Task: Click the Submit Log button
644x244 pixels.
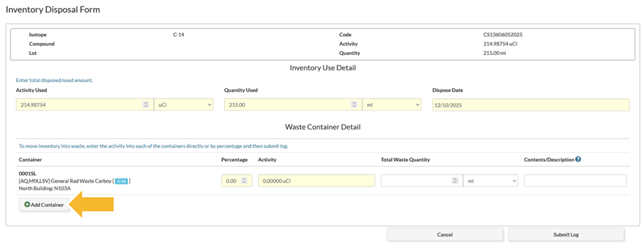Action: click(x=566, y=235)
